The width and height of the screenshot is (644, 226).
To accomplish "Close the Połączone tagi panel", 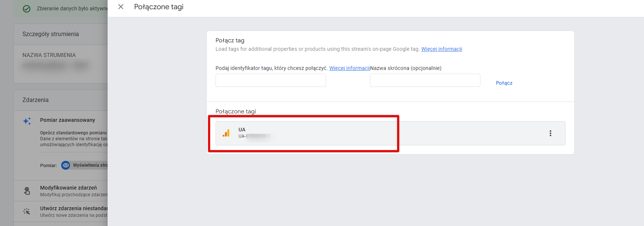I will pyautogui.click(x=120, y=7).
